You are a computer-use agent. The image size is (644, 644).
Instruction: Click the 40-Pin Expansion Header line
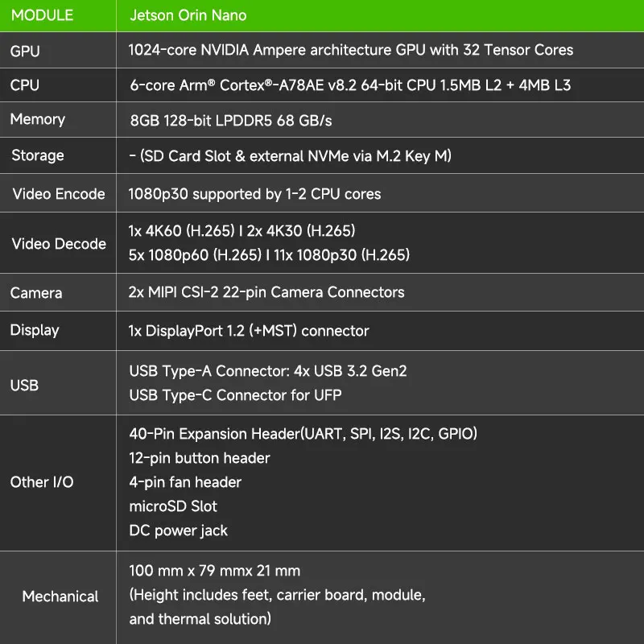point(303,434)
